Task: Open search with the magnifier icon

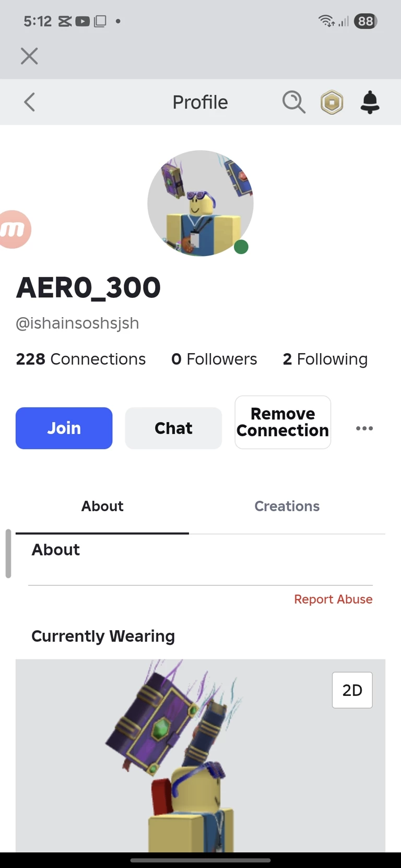Action: point(293,102)
